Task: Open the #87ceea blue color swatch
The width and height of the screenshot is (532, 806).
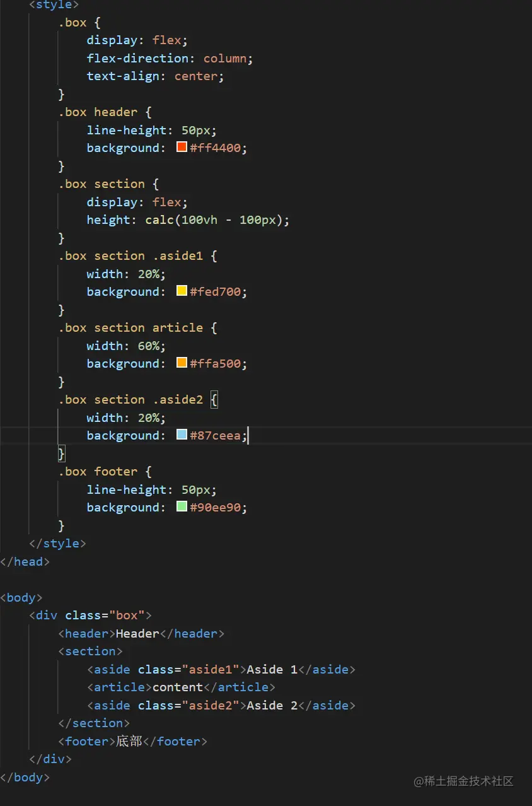Action: (x=182, y=435)
